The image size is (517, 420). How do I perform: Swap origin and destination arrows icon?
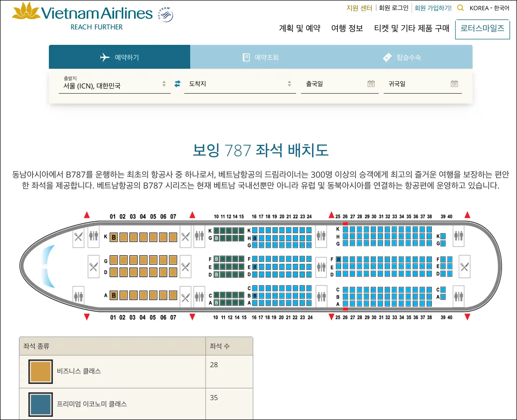click(177, 84)
